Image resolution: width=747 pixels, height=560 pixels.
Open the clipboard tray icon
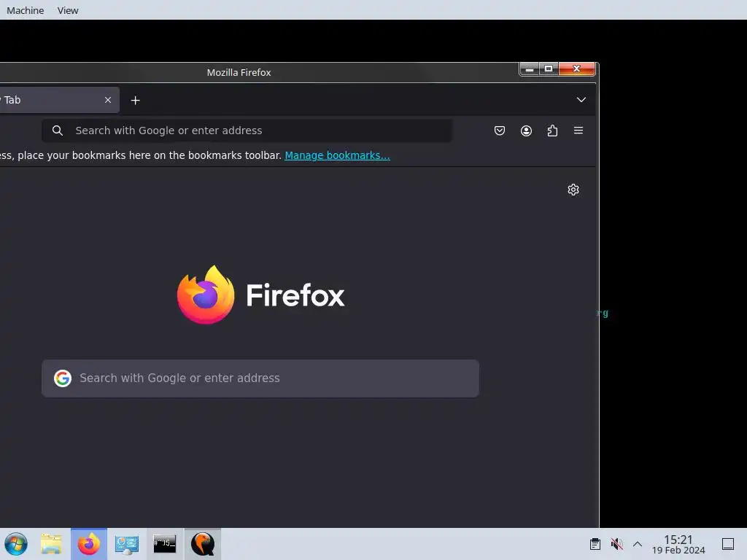(x=595, y=544)
